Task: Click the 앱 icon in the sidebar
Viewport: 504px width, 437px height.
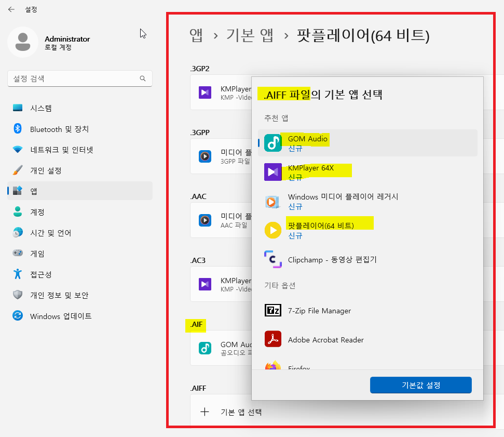Action: 18,191
